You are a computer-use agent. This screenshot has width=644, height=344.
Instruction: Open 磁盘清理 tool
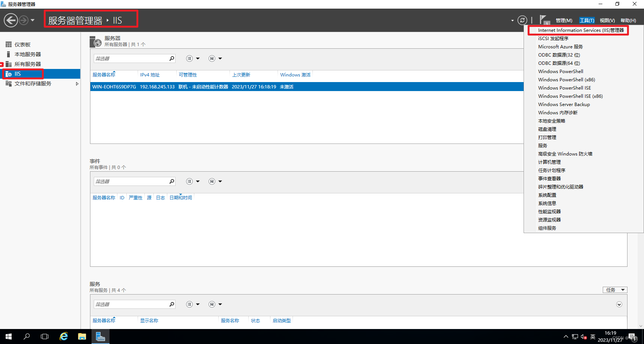click(547, 129)
